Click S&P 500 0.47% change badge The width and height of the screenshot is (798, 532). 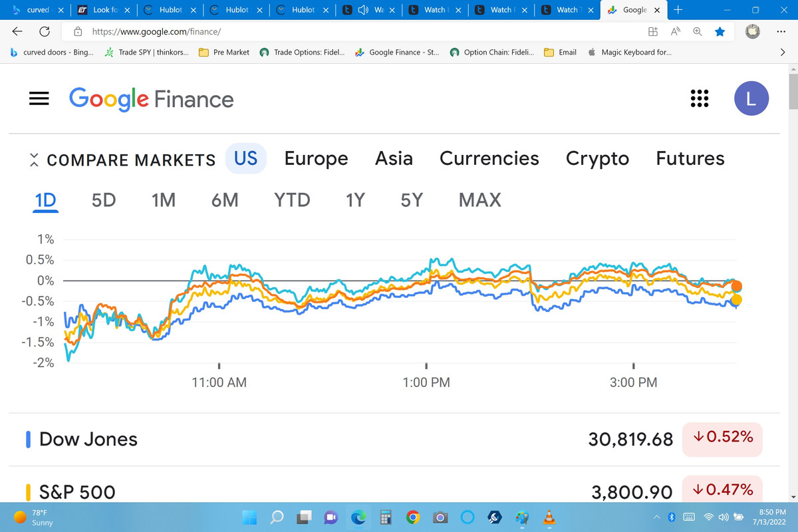[722, 491]
